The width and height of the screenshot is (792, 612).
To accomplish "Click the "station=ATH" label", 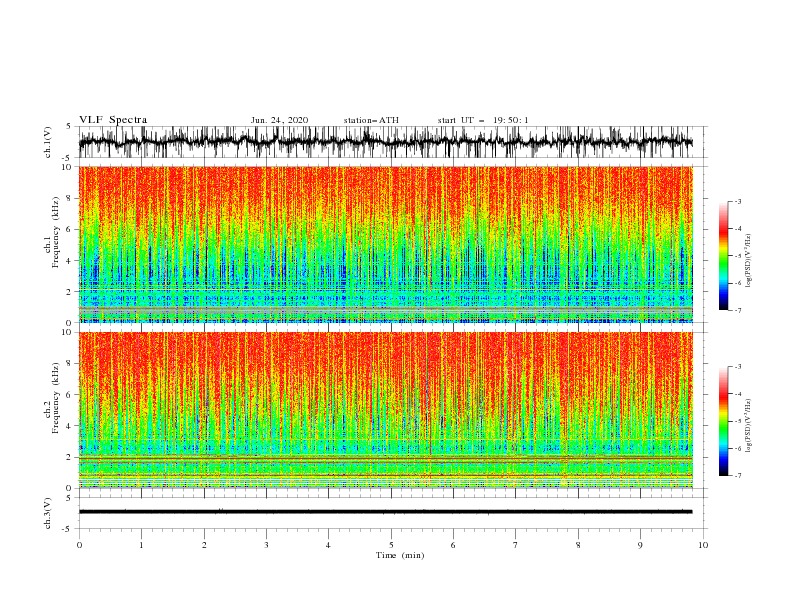I will pyautogui.click(x=371, y=120).
